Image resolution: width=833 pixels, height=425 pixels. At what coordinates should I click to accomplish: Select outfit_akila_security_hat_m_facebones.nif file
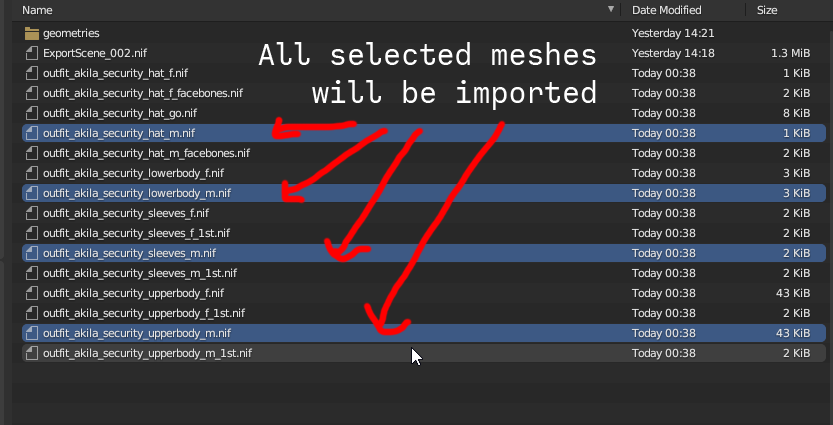424,154
